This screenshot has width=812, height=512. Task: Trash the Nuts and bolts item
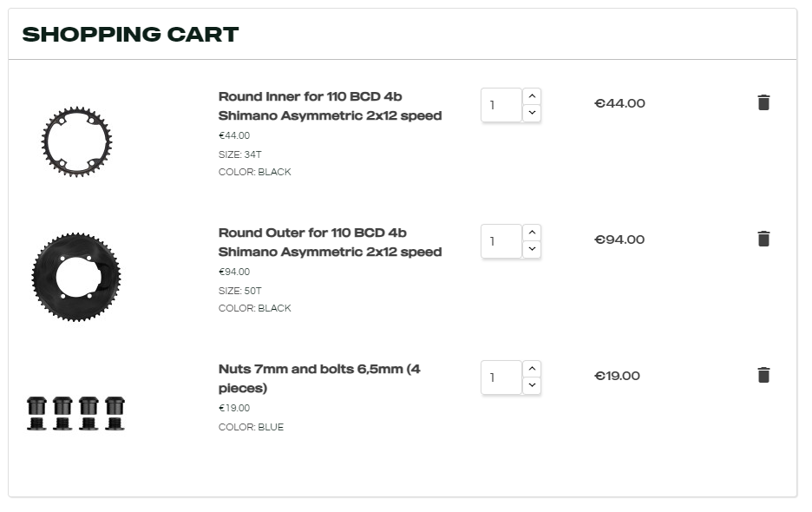[x=763, y=376]
